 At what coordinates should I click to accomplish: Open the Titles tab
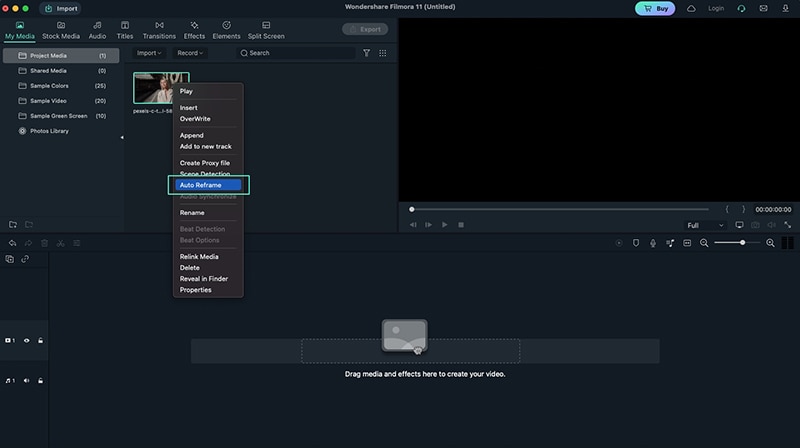(124, 30)
